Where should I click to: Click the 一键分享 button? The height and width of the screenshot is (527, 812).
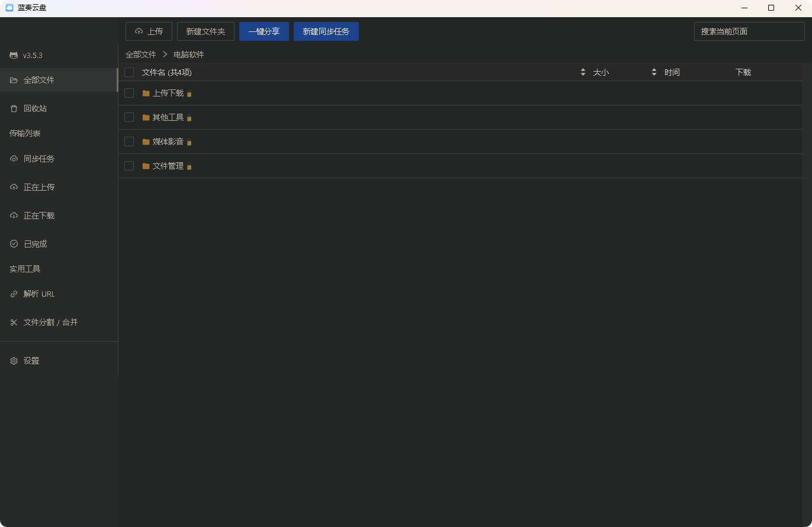(x=264, y=31)
